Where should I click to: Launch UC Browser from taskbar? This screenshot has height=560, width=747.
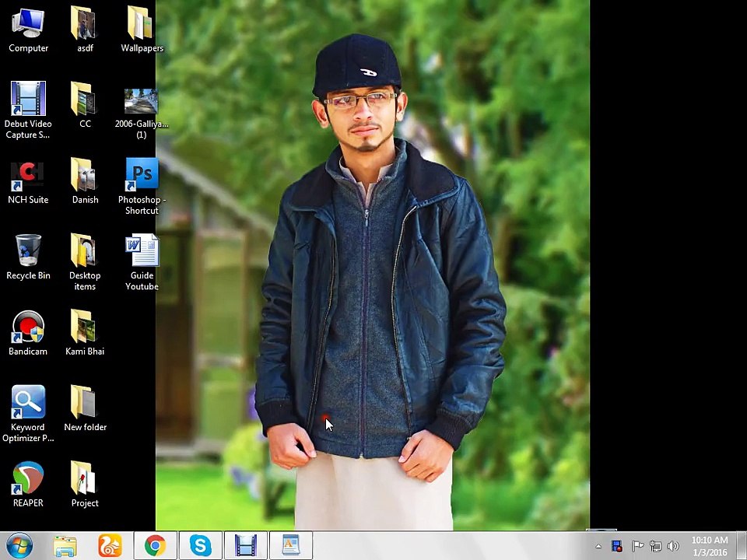point(110,546)
